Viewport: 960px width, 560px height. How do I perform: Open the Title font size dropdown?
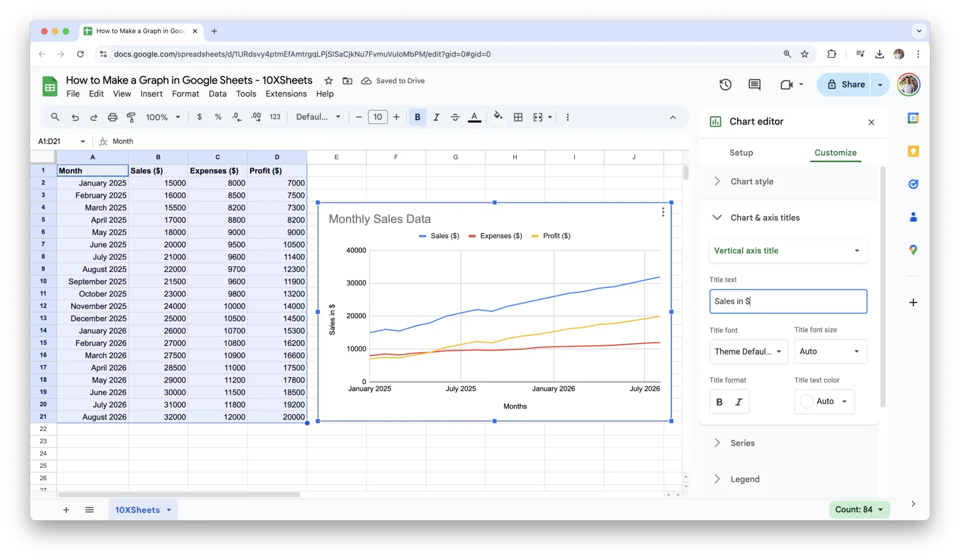[830, 352]
